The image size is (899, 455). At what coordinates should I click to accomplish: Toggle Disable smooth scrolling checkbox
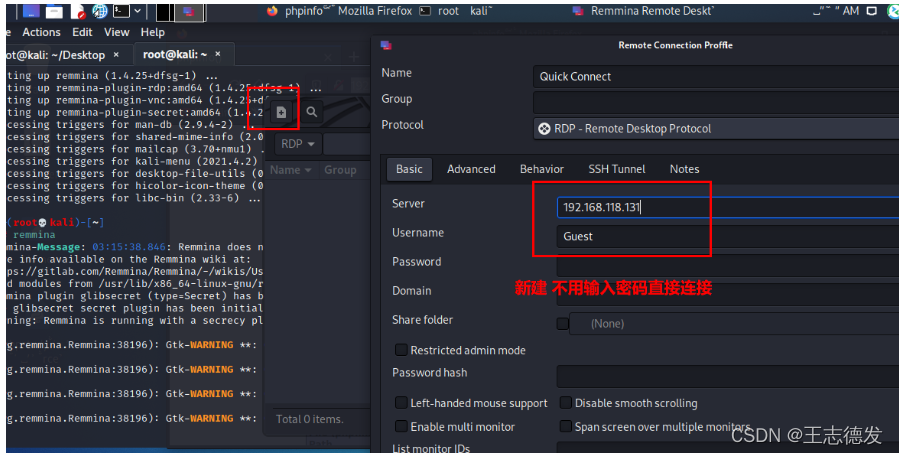coord(565,403)
